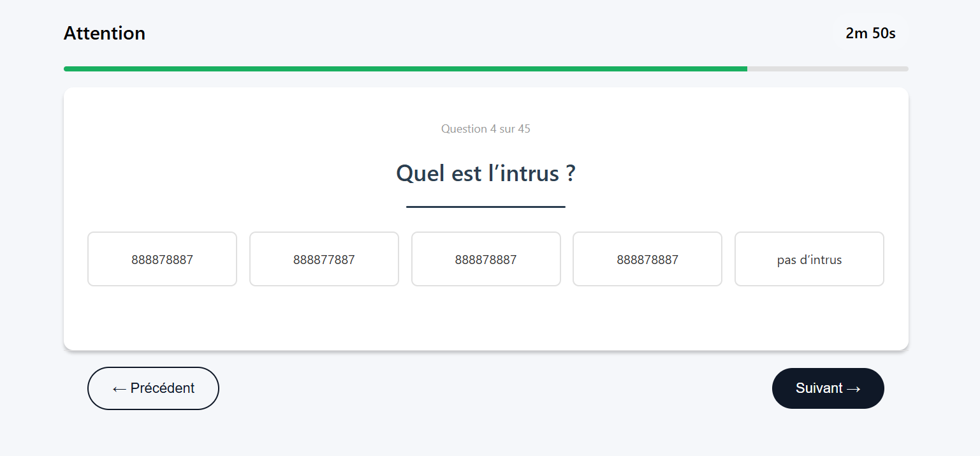
Task: Click the gray unfilled part of progress bar
Action: (x=828, y=69)
